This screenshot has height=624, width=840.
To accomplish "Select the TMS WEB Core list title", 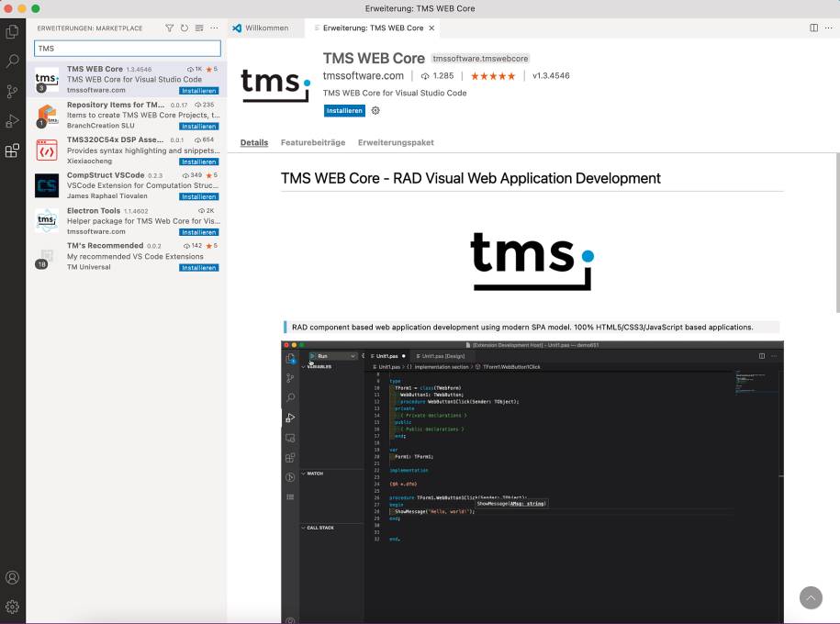I will [x=95, y=69].
